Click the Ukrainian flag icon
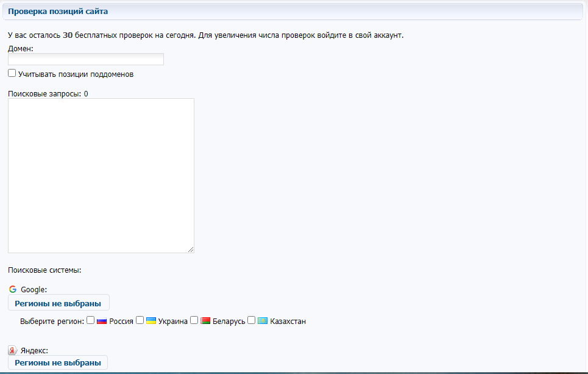The height and width of the screenshot is (374, 588). click(151, 321)
